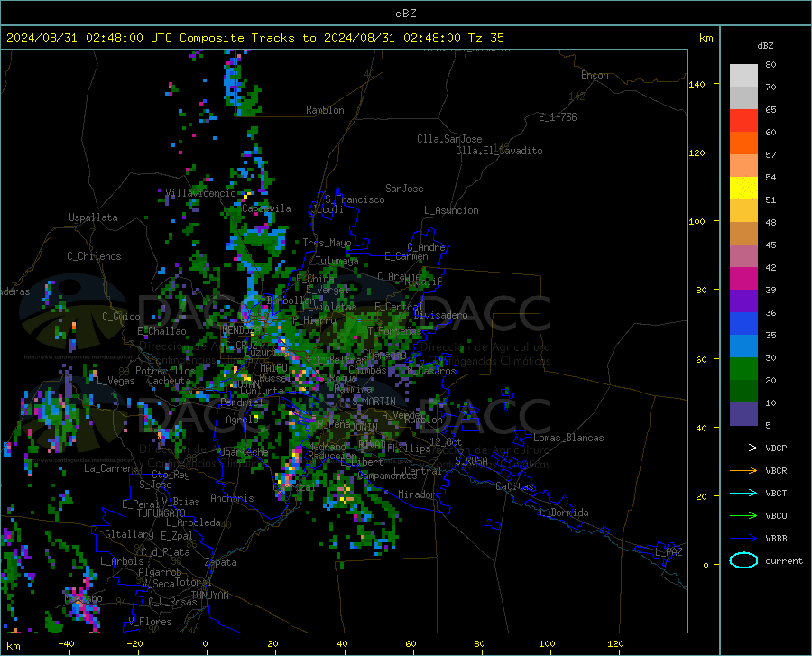The image size is (812, 656).
Task: Click the 'L_Dormida' map label
Action: point(563,513)
